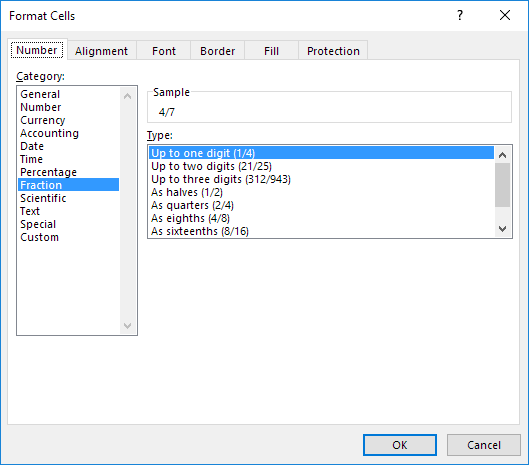
Task: Close the Format Cells dialog
Action: click(505, 15)
